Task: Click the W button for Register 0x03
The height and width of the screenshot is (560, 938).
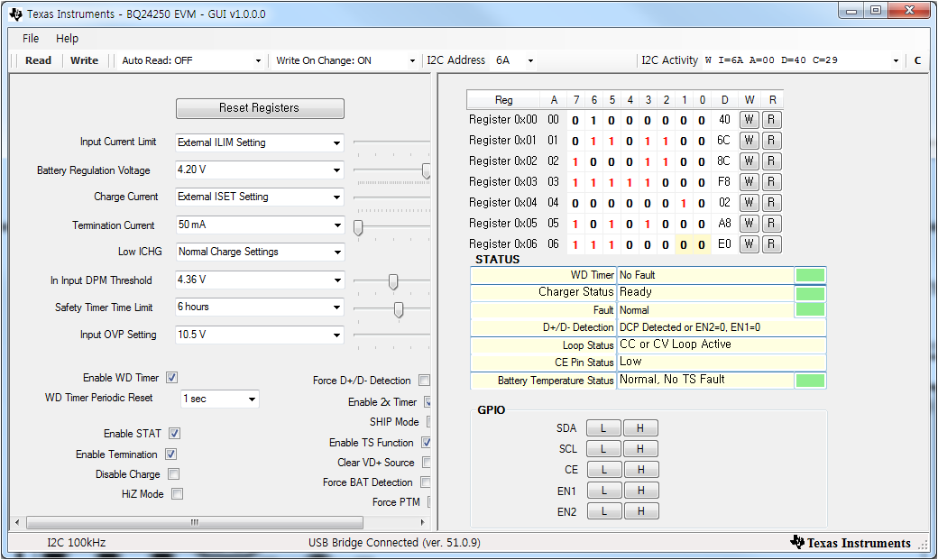Action: coord(749,182)
